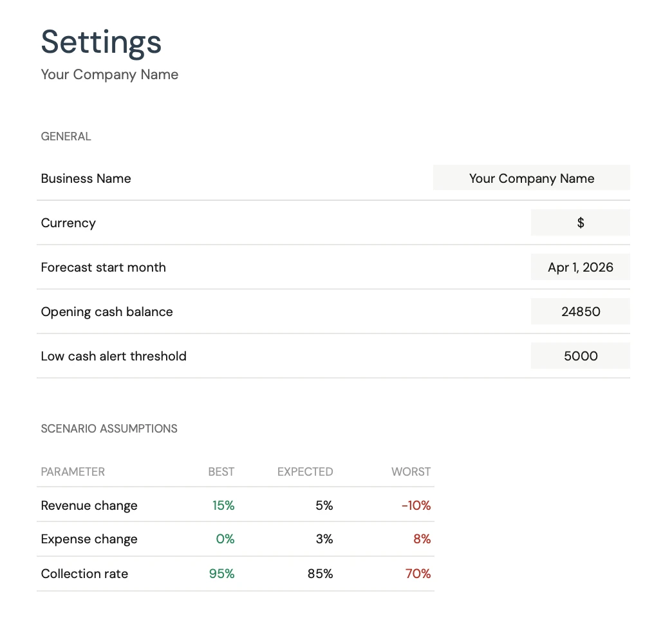The image size is (672, 627).
Task: Click the WORST column header
Action: (411, 472)
